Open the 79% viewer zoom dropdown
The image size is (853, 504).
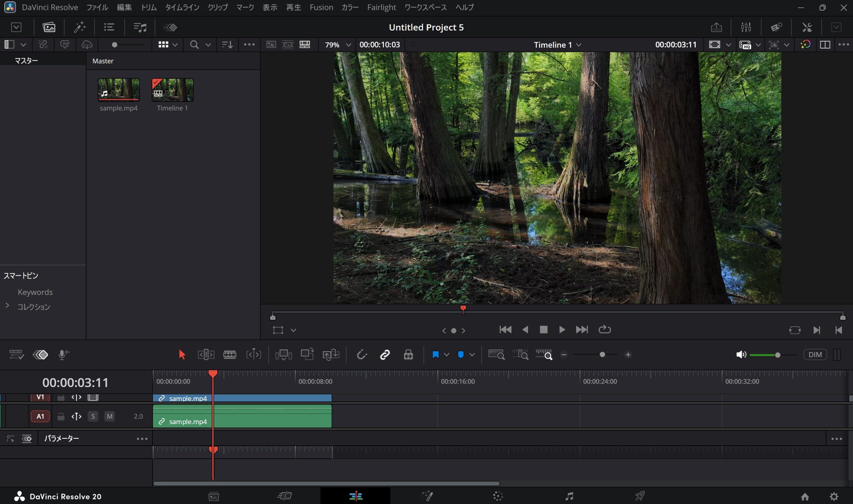pyautogui.click(x=338, y=45)
